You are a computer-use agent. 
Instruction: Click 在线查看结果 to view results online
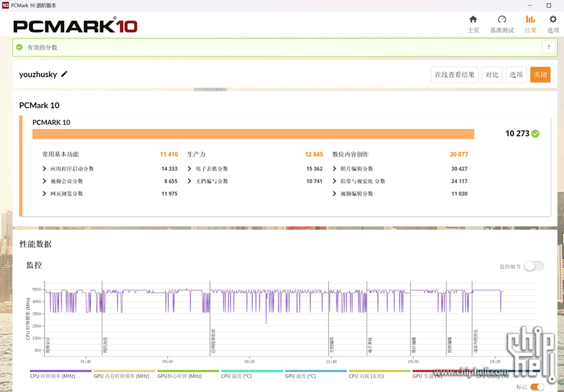point(455,75)
